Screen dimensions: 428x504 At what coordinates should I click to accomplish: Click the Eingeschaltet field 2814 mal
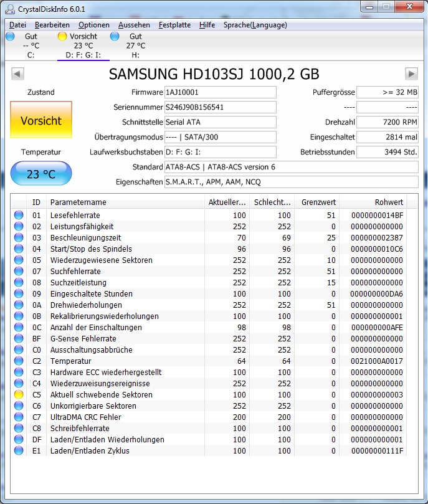coord(388,137)
